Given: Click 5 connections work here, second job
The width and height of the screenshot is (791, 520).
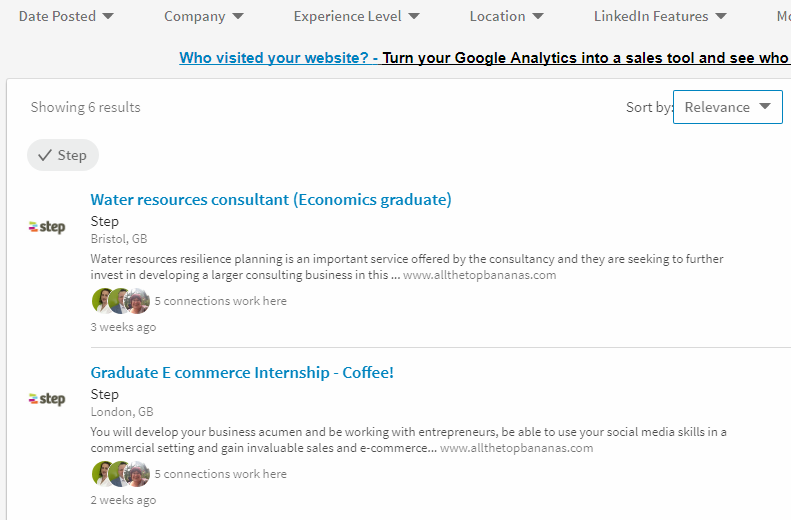Looking at the screenshot, I should [x=220, y=474].
